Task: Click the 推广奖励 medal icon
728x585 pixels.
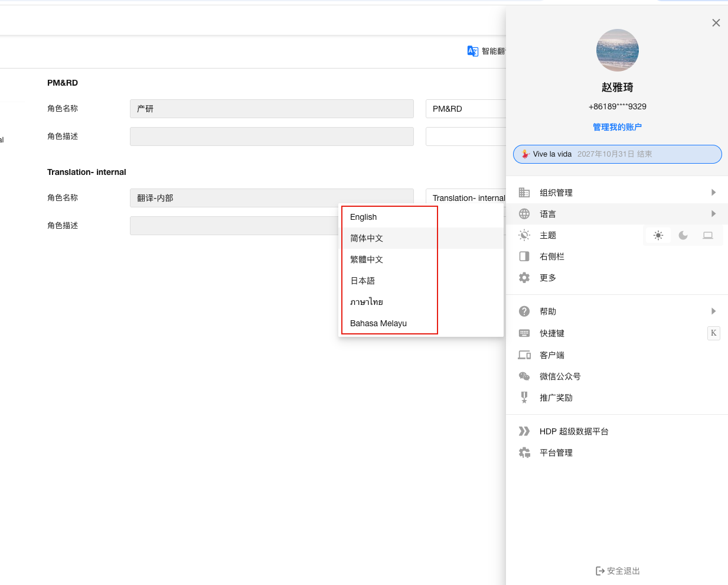Action: pyautogui.click(x=524, y=398)
